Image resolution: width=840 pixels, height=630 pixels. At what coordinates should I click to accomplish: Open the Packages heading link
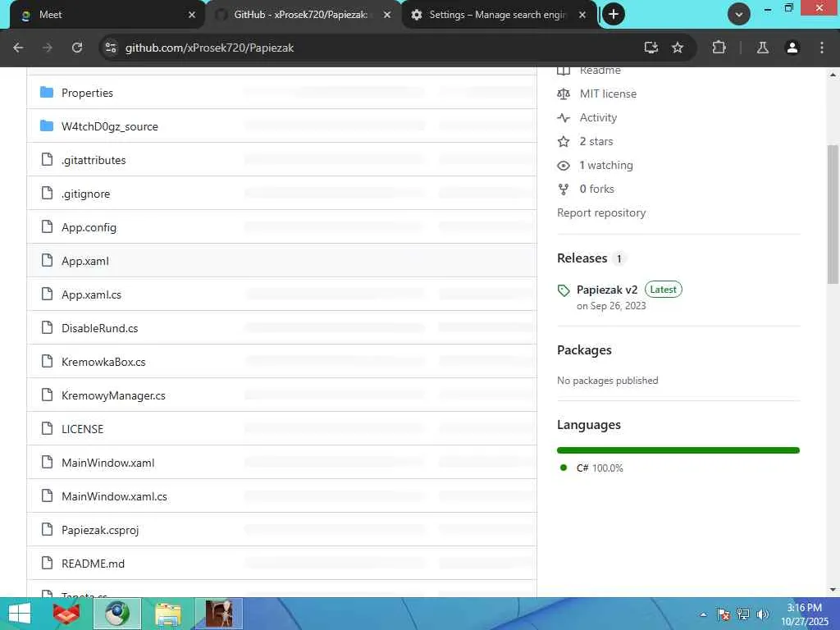click(x=584, y=349)
